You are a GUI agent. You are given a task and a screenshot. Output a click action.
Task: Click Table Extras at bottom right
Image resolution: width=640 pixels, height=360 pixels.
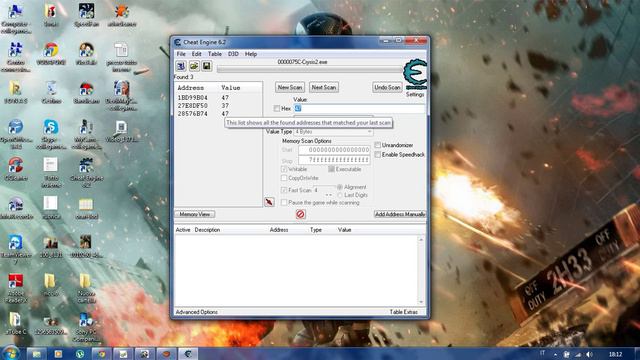coord(404,312)
